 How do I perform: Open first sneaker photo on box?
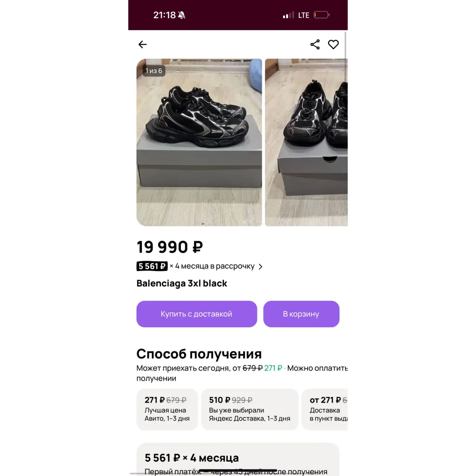199,142
